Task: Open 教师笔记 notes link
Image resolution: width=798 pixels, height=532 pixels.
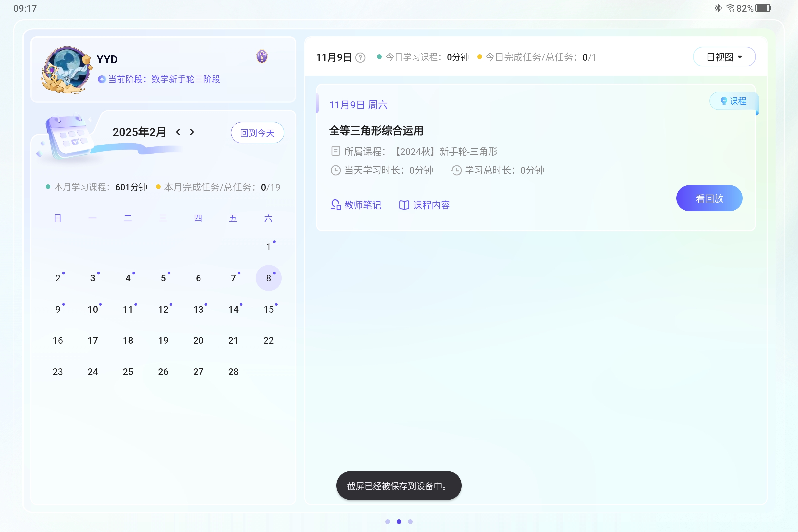Action: [x=356, y=205]
